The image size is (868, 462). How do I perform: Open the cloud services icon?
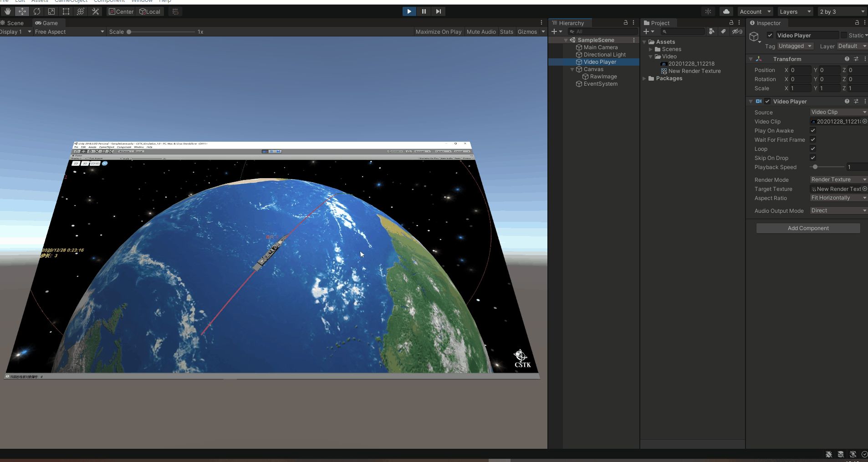726,11
